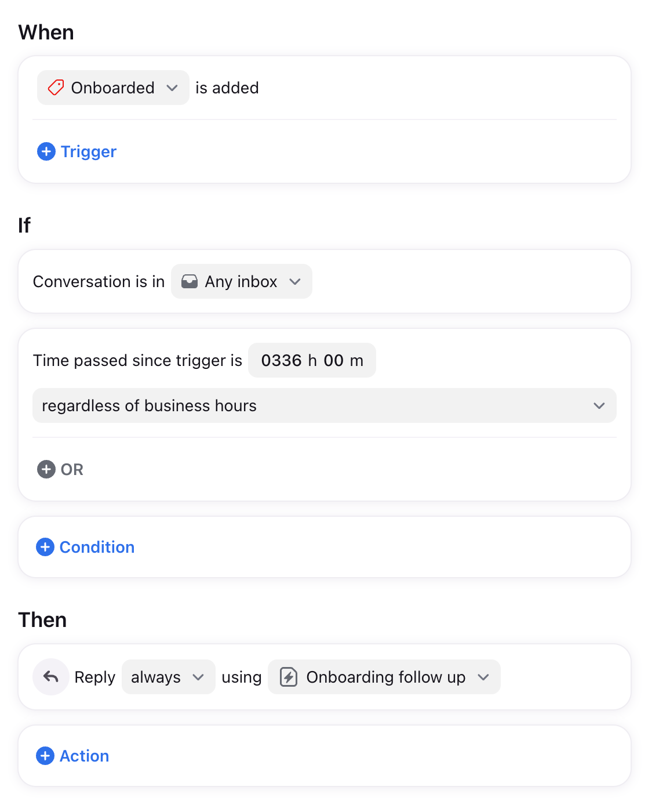Click the reply arrow icon

(x=51, y=677)
